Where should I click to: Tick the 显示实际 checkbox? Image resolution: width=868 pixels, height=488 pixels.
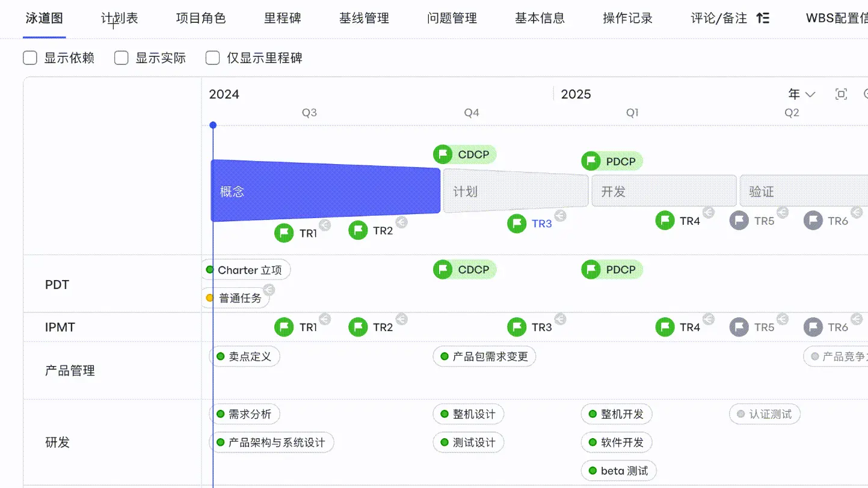pos(122,58)
